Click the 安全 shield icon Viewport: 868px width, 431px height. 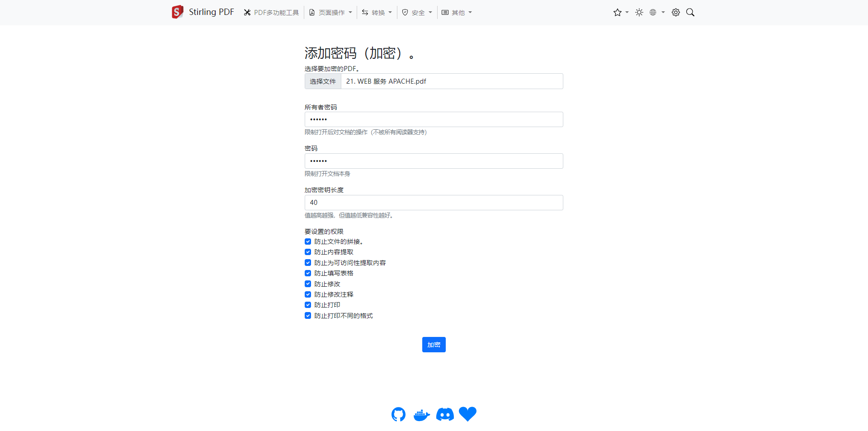click(x=405, y=13)
